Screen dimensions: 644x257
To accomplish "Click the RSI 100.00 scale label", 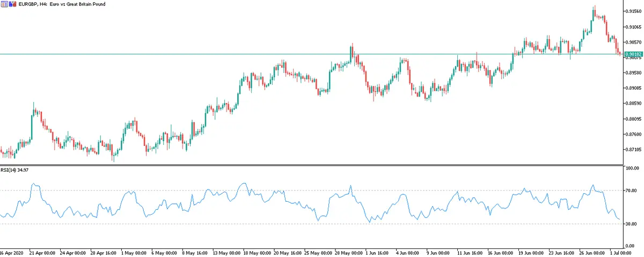I will pos(633,168).
